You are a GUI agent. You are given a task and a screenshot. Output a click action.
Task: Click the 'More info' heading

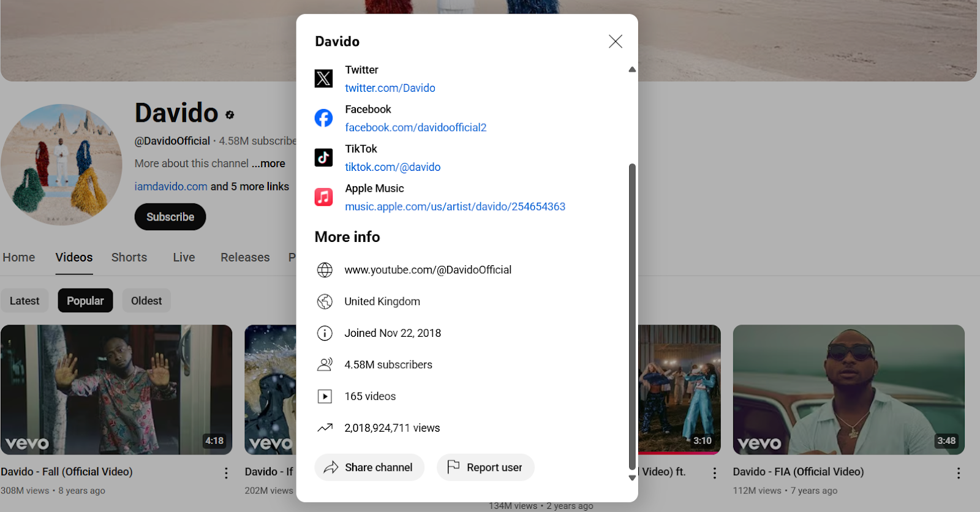(x=347, y=236)
